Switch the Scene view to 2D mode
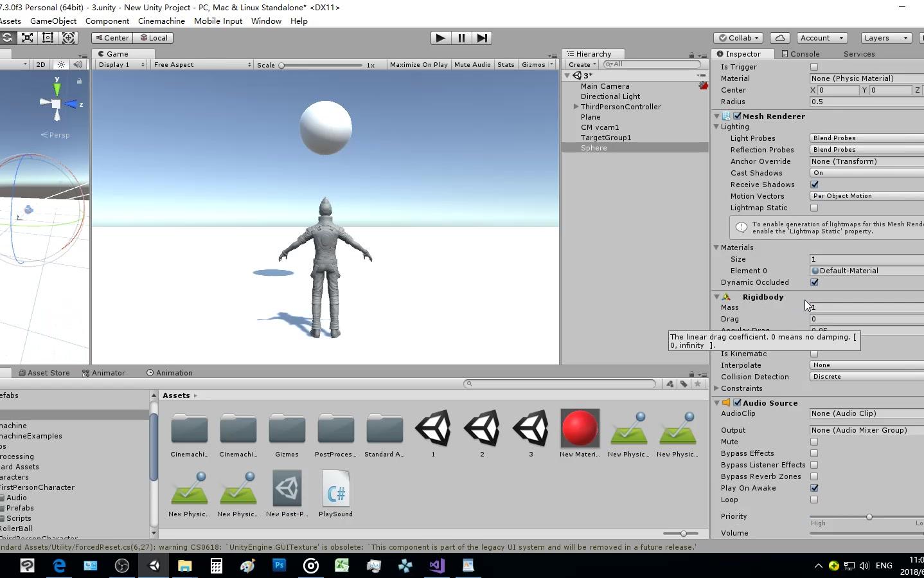Screen dimensions: 924x578 point(40,64)
